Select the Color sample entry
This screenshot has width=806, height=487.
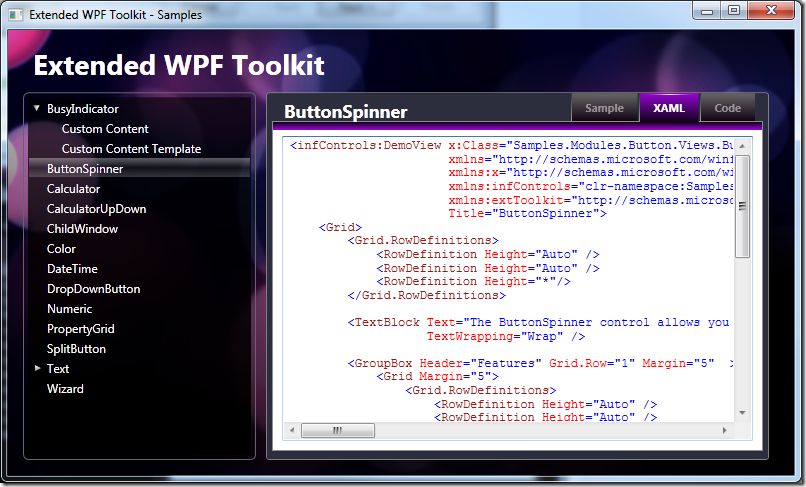pos(61,249)
